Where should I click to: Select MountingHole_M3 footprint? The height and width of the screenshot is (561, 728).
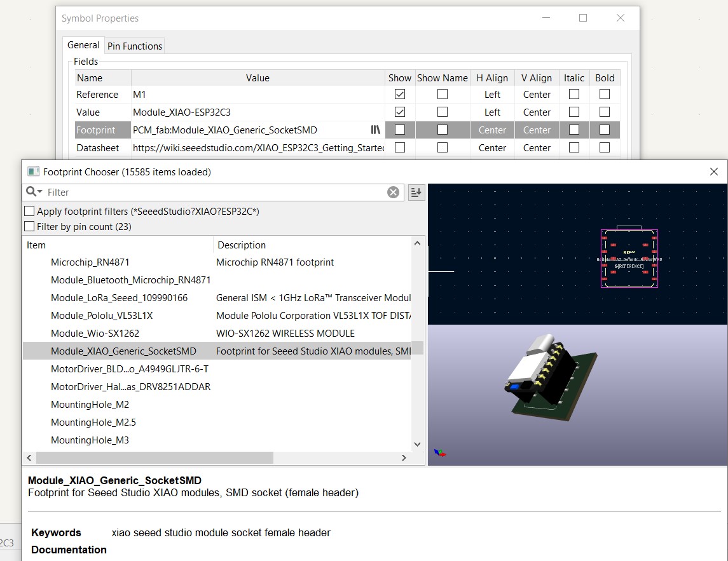coord(90,440)
